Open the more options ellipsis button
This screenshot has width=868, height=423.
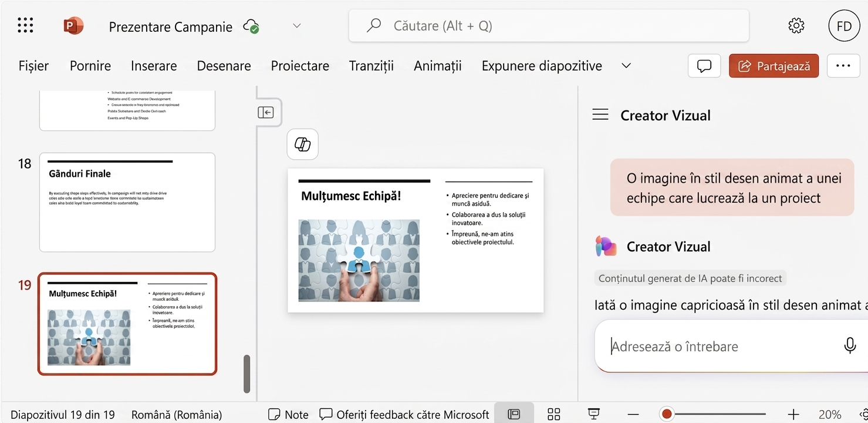point(843,66)
